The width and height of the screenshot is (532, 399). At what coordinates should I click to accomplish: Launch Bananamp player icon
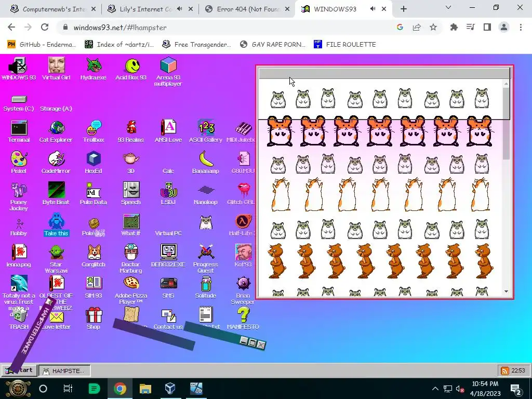click(206, 163)
